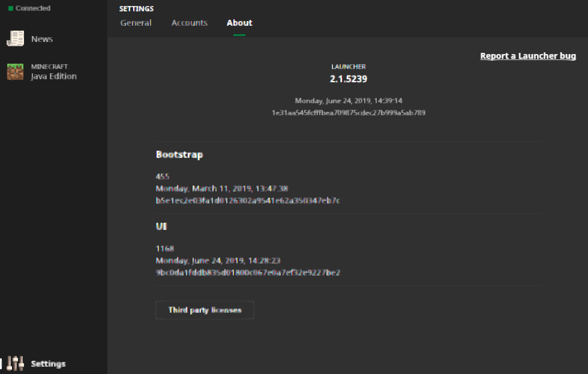Open the News section label

pos(42,39)
